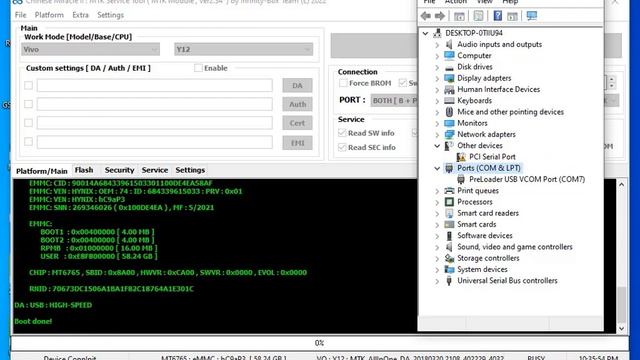The width and height of the screenshot is (640, 360).
Task: Select the Smart card readers icon
Action: point(449,213)
